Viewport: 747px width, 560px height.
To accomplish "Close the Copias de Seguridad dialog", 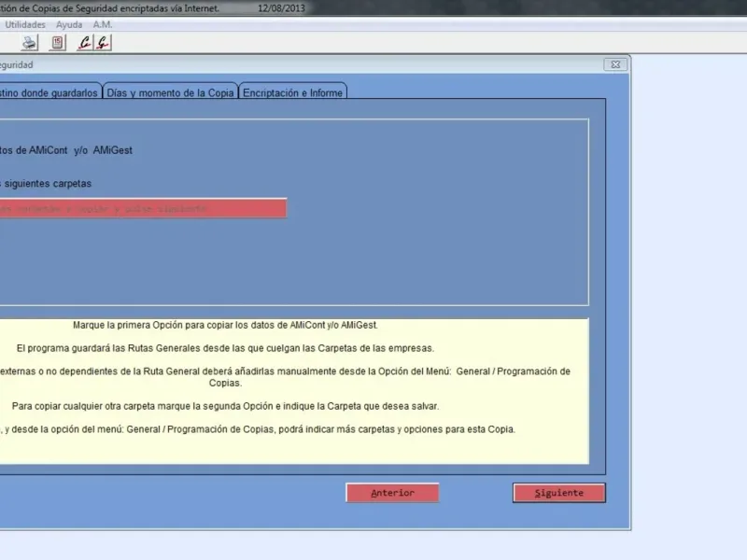I will [615, 64].
